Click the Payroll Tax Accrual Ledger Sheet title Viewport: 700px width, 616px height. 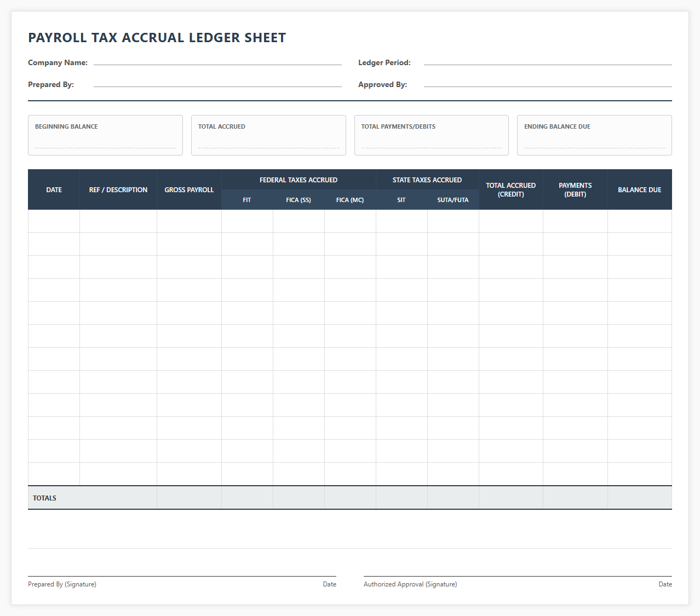pyautogui.click(x=157, y=38)
